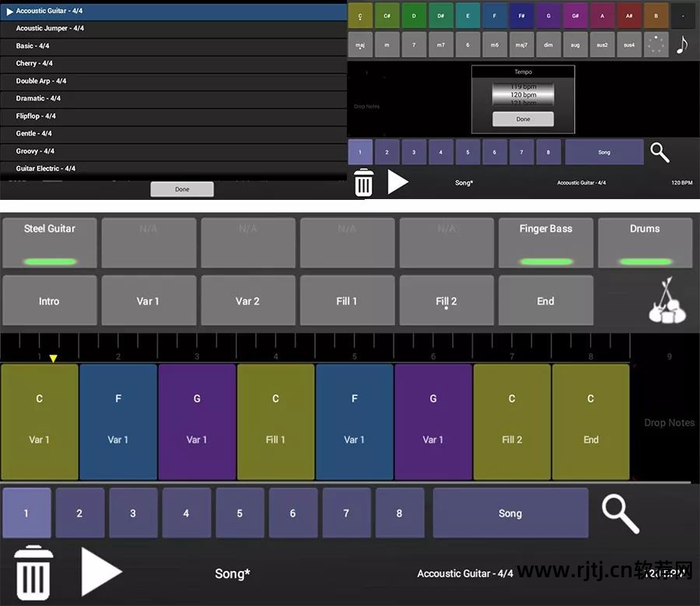Switch to section 2 in main screen
Viewport: 700px width, 606px height.
coord(80,513)
